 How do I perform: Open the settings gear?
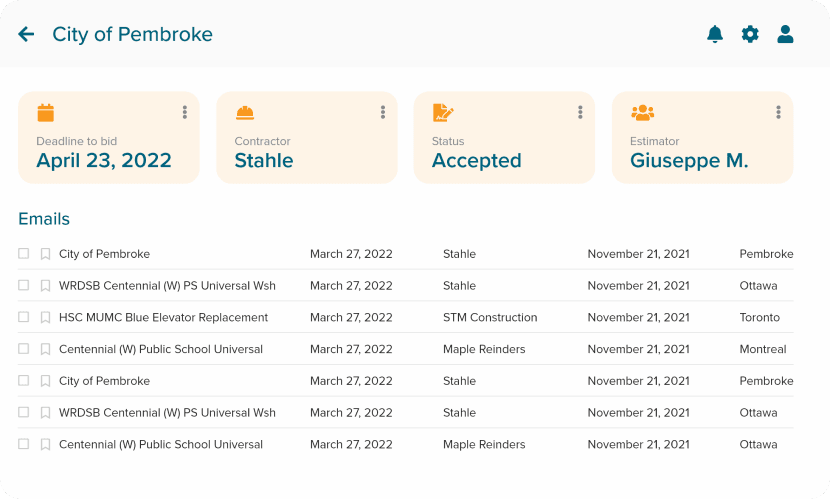pyautogui.click(x=750, y=35)
